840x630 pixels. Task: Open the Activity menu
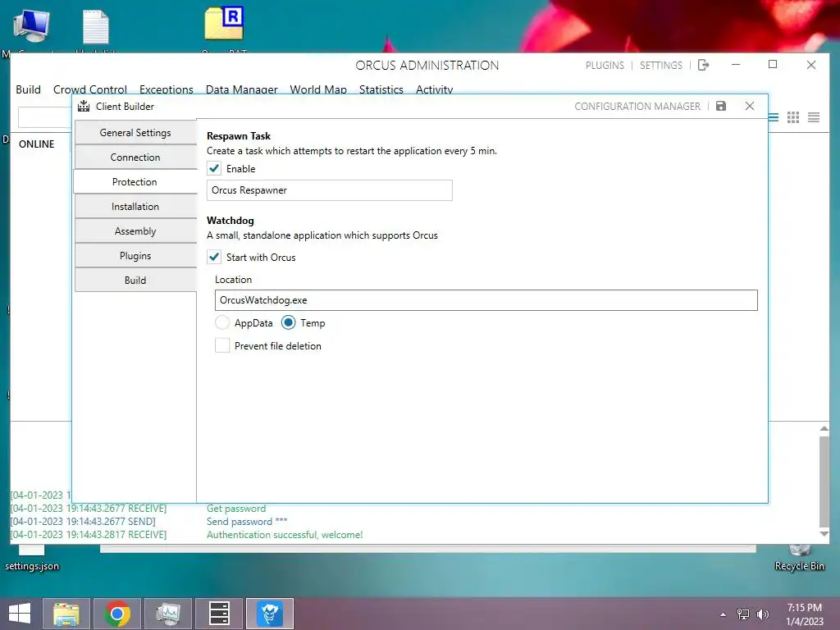[435, 89]
